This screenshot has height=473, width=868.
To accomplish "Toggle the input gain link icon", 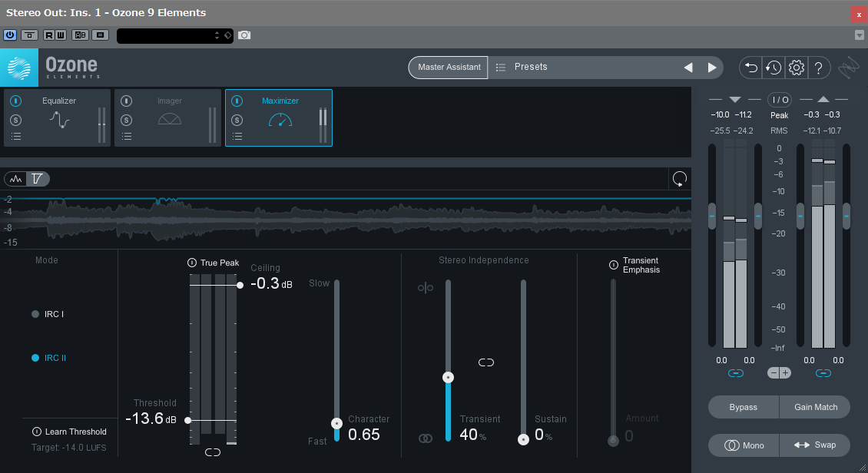I will [735, 373].
